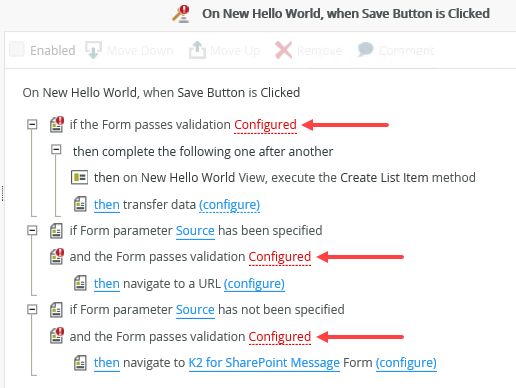This screenshot has width=516, height=388.
Task: Open the K2 for SharePoint Message link
Action: [264, 363]
